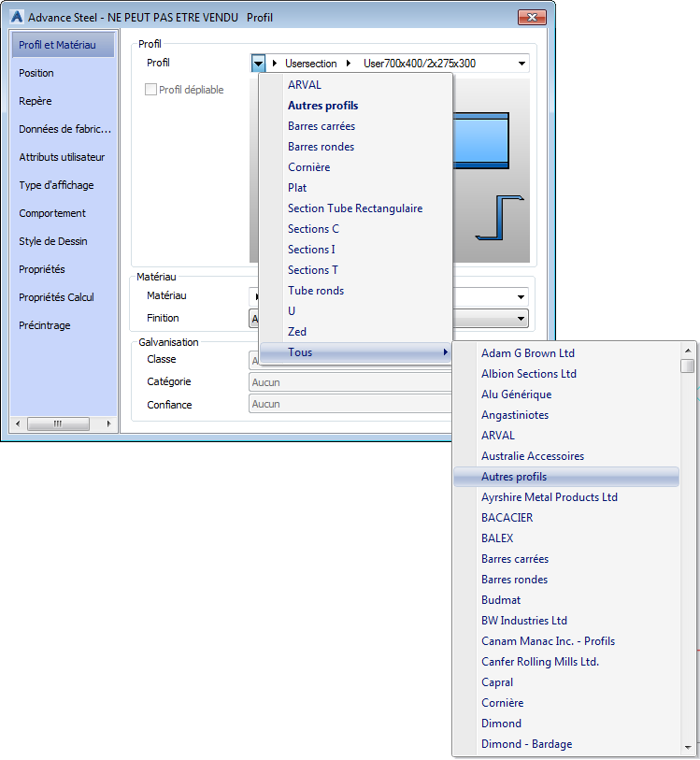Select Sections C menu entry
Viewport: 700px width, 760px height.
356,229
